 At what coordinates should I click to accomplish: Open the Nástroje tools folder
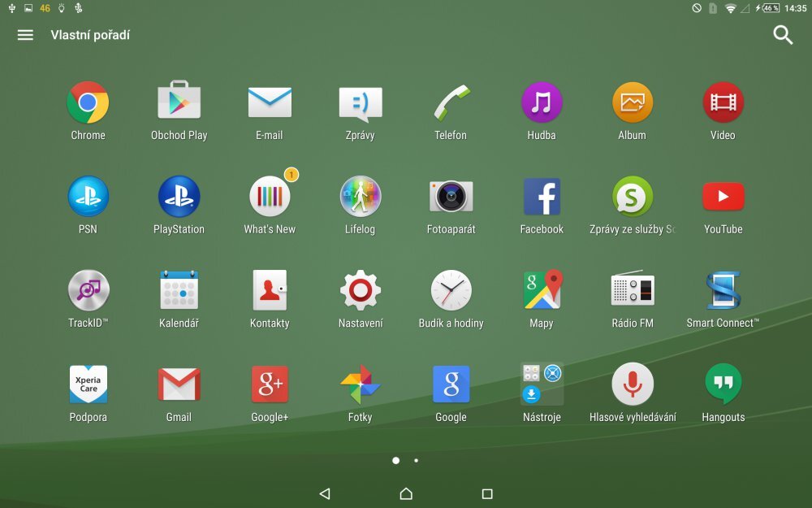542,384
